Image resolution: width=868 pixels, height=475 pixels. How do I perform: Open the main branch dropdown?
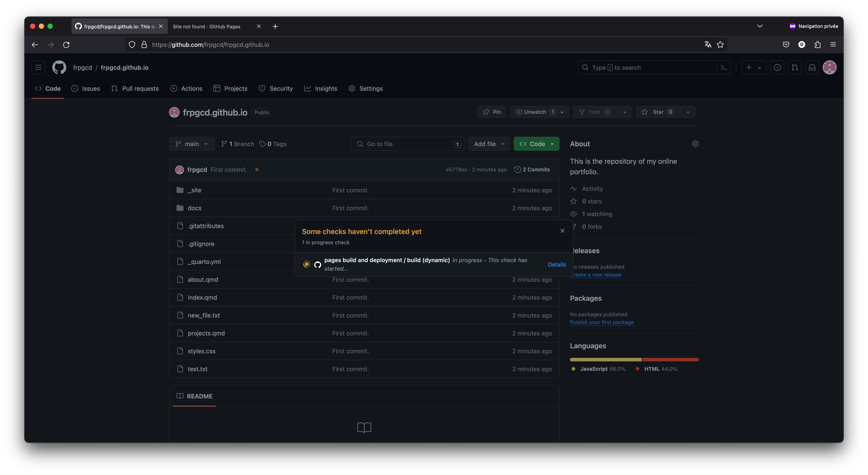click(192, 144)
